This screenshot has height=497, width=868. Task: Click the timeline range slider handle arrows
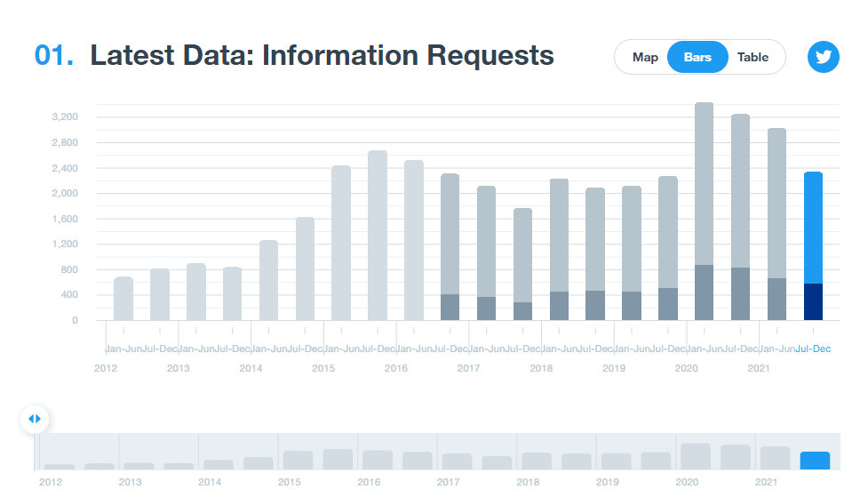(x=35, y=419)
